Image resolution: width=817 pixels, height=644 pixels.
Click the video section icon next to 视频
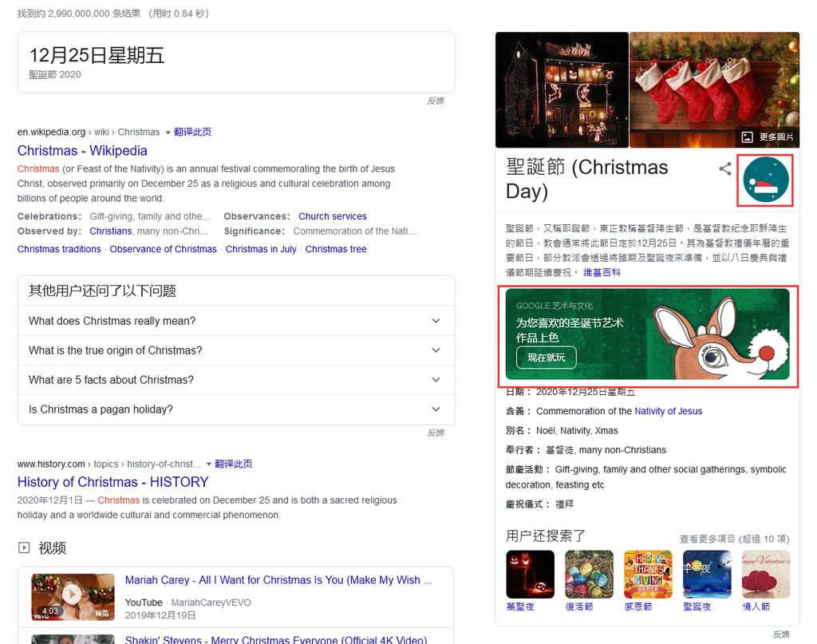click(x=24, y=547)
